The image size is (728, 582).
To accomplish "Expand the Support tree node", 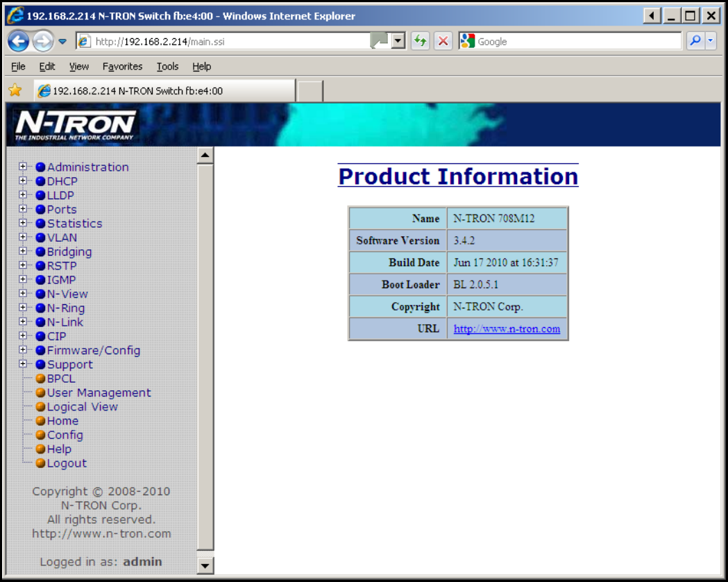I will 22,364.
